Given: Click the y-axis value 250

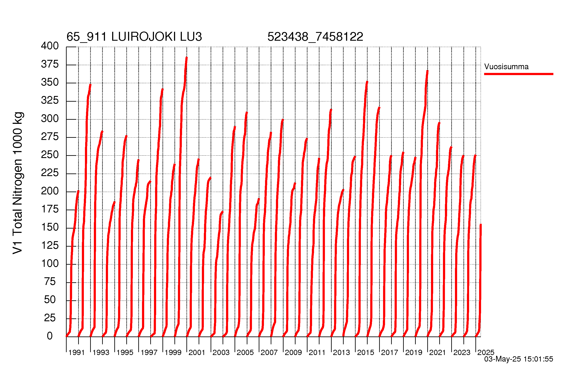Looking at the screenshot, I should click(50, 155).
